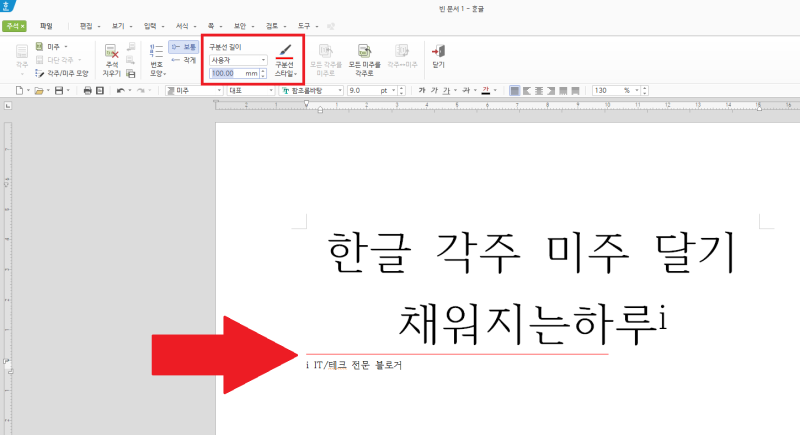Click the ruler tab-type L button
800x435 pixels.
point(8,106)
